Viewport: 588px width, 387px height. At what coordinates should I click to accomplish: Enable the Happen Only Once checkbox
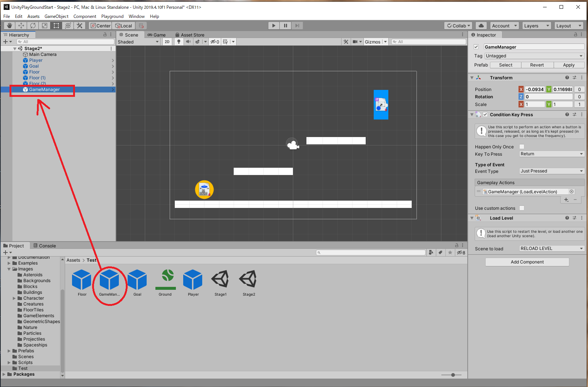pyautogui.click(x=522, y=147)
